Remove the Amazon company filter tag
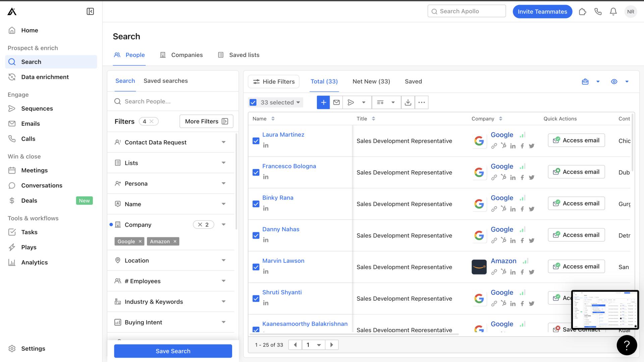644x362 pixels. [x=175, y=241]
